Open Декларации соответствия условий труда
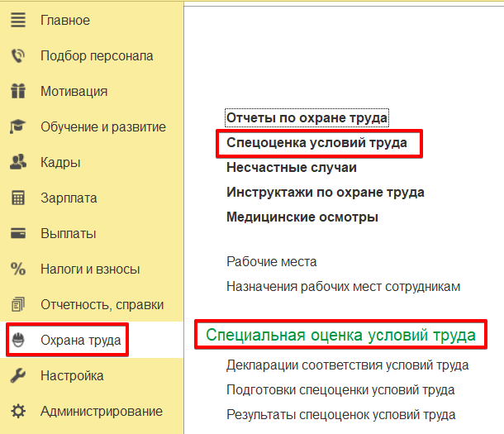 [x=348, y=365]
